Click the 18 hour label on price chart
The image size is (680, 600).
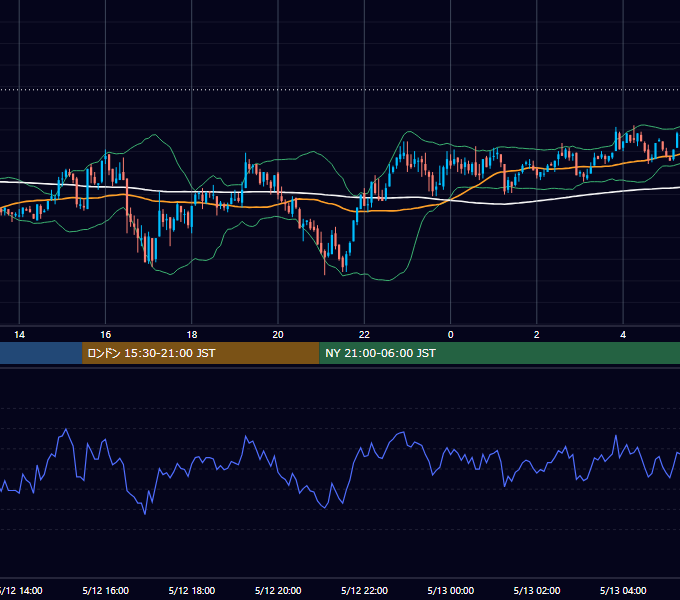pyautogui.click(x=192, y=335)
